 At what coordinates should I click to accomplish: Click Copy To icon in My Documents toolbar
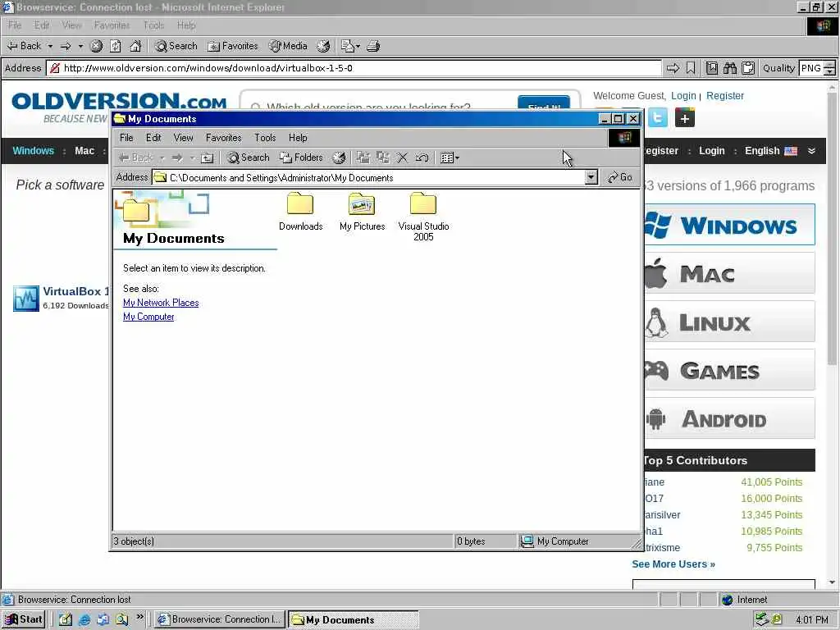tap(382, 157)
